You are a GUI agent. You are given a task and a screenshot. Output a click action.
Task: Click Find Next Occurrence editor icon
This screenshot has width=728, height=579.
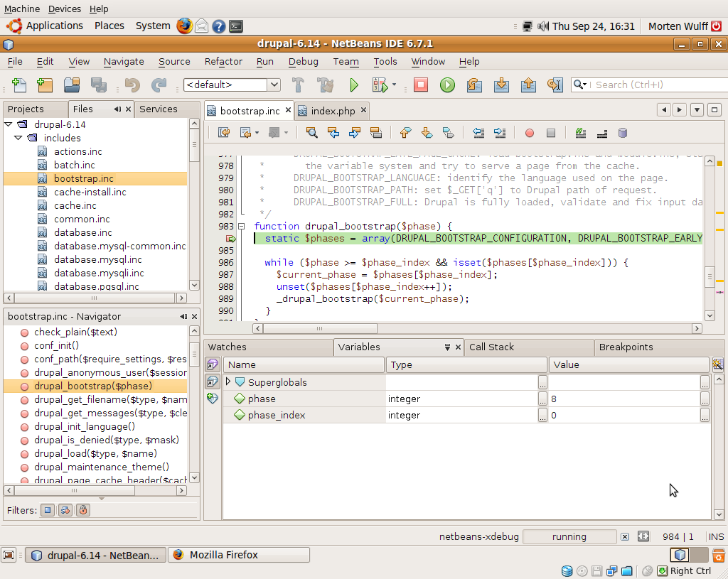click(355, 133)
